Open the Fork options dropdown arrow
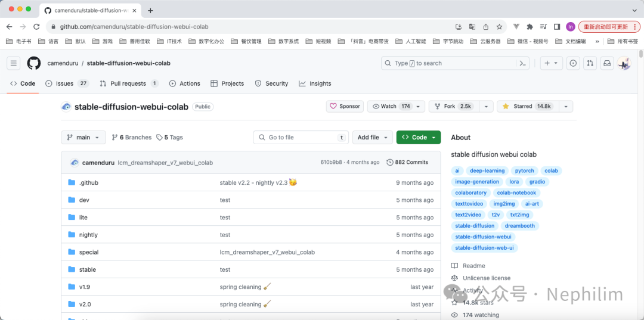644x320 pixels. 486,106
